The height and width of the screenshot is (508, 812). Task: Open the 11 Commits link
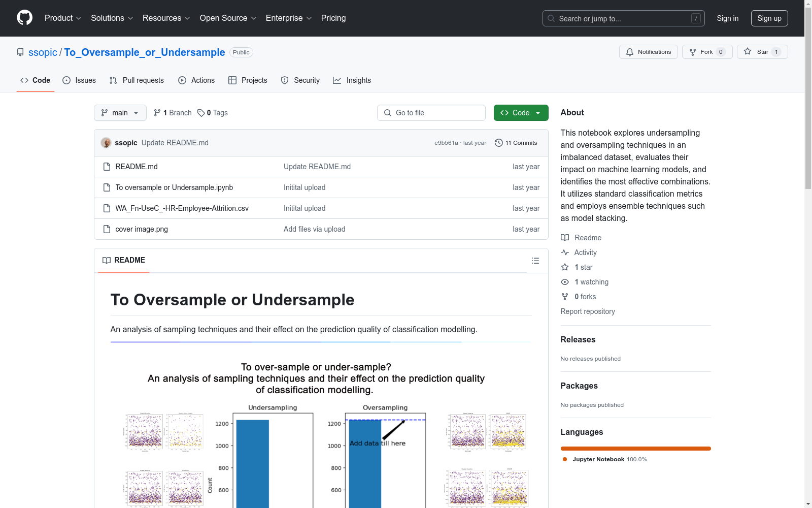516,143
